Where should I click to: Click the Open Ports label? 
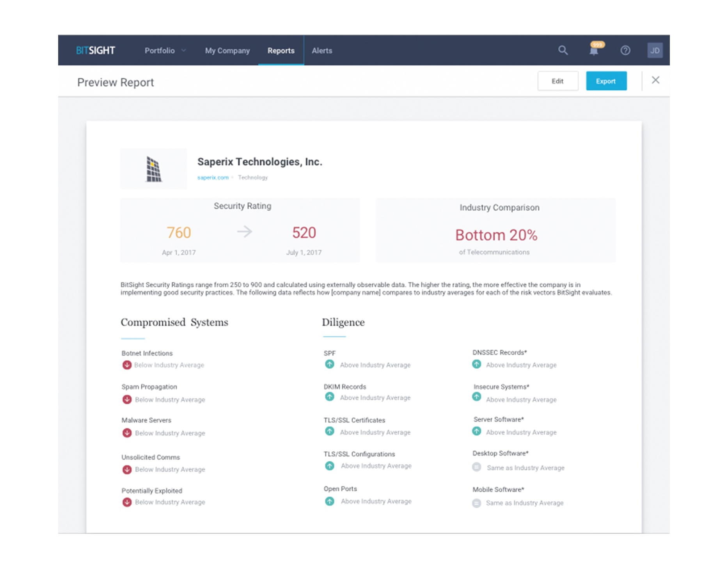[x=340, y=489]
